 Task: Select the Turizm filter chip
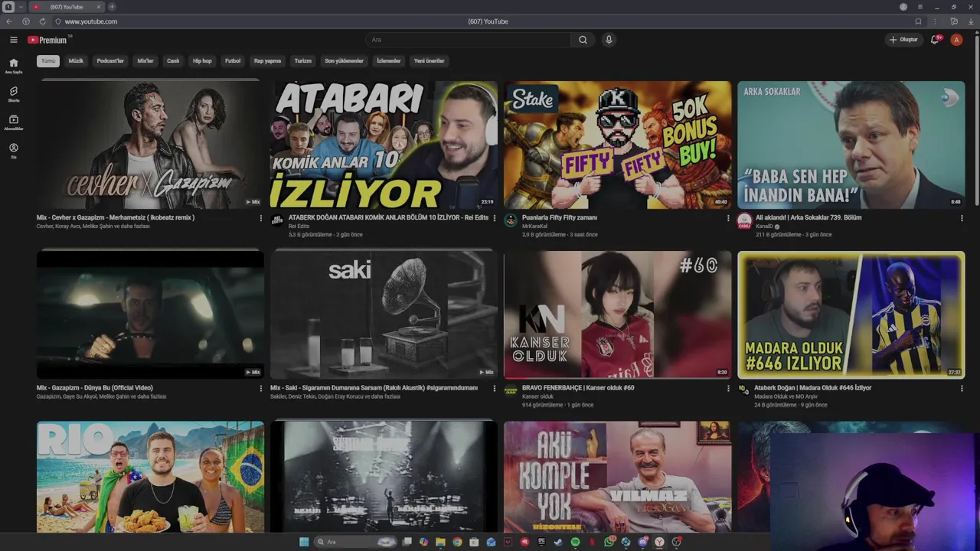coord(303,60)
